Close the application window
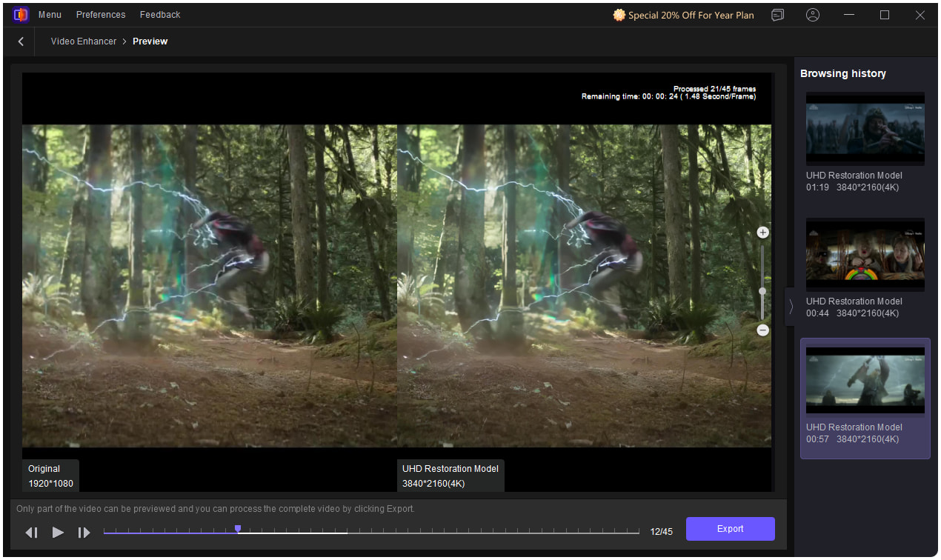Screen dimensions: 941x560 920,15
